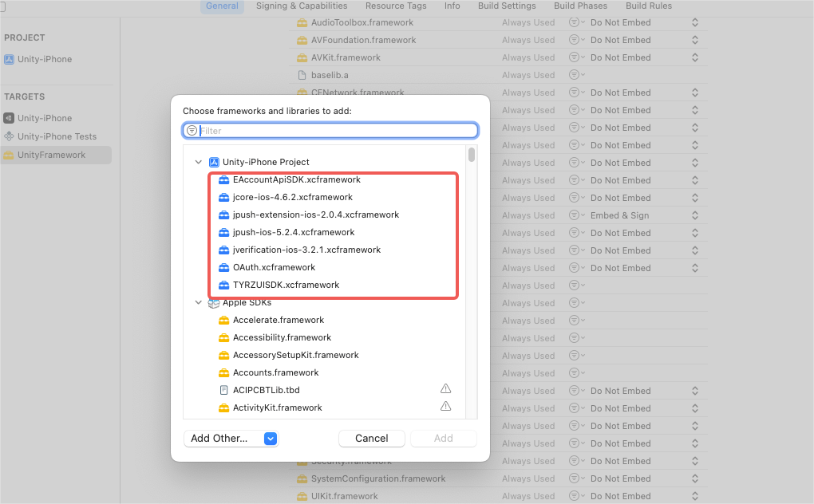Click the AccessorySetupKit.framework icon

coord(223,356)
